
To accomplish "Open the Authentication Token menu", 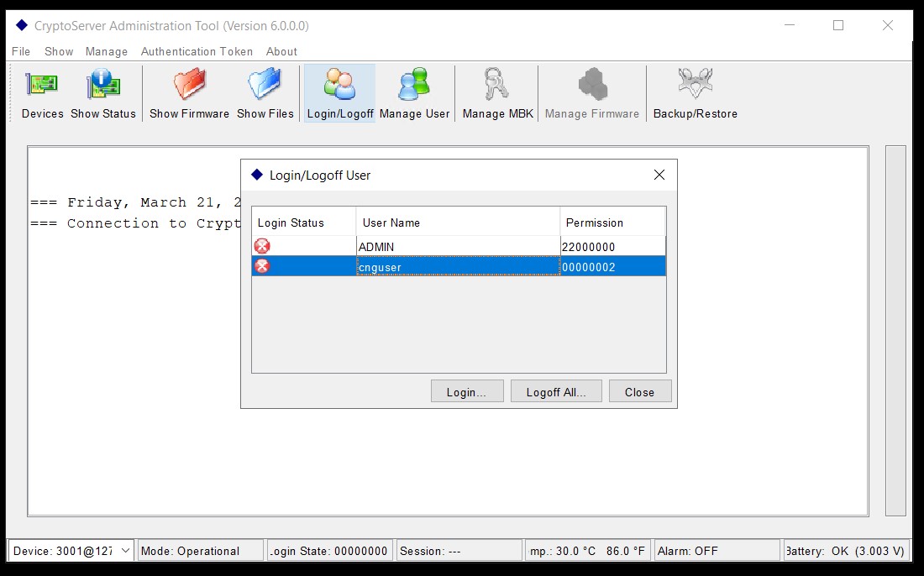I will [x=197, y=51].
